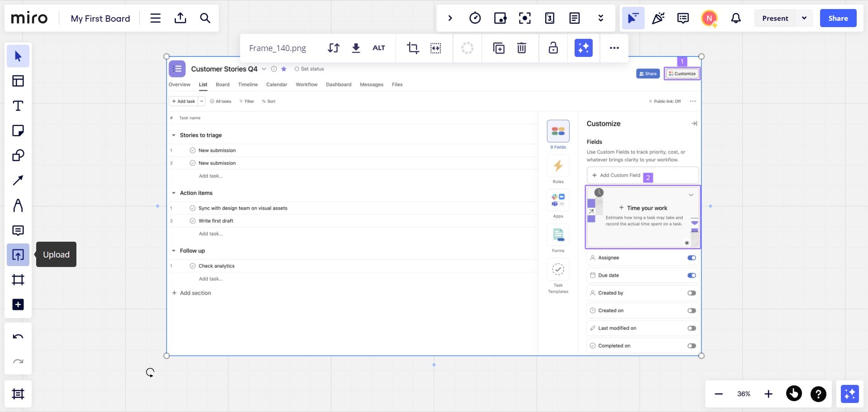Select the Frame tool
868x412 pixels.
click(x=18, y=280)
